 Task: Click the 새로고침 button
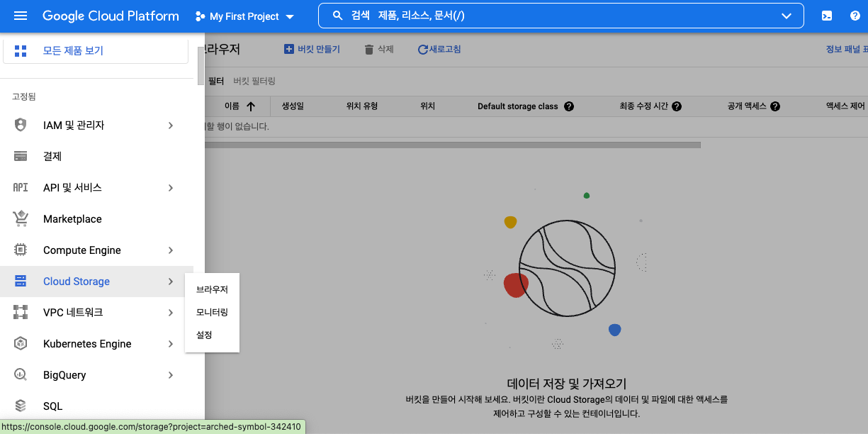pyautogui.click(x=439, y=49)
